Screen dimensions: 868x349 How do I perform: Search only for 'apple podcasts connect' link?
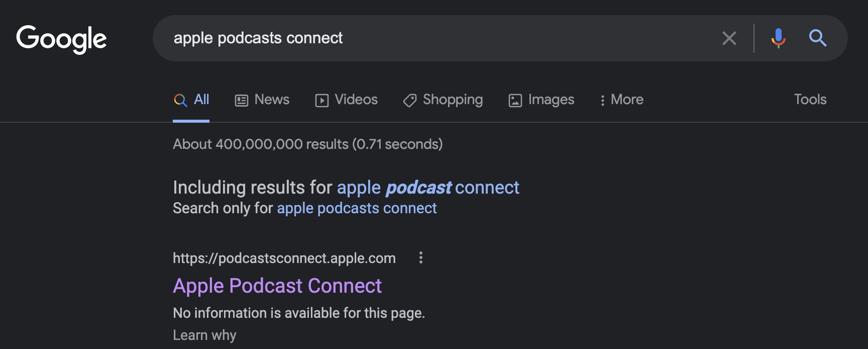357,208
